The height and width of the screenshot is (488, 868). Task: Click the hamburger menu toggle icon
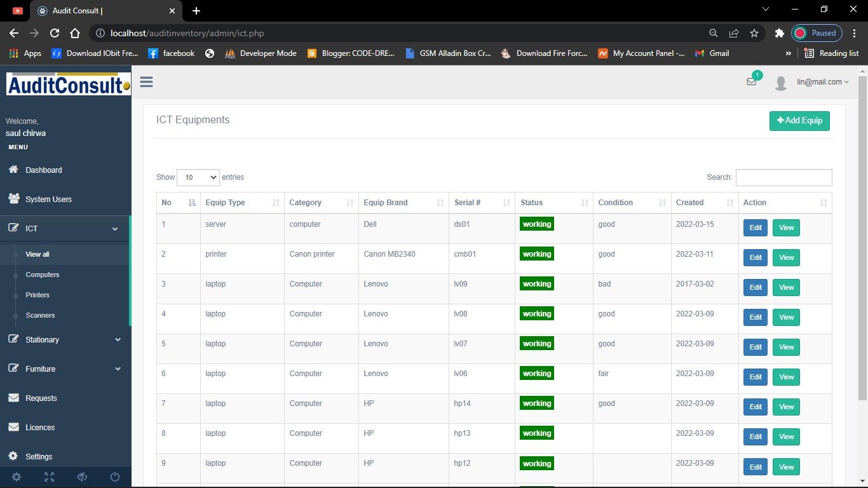tap(146, 82)
